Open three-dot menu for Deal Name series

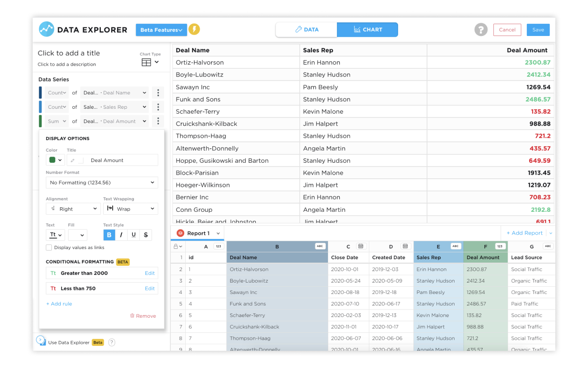pyautogui.click(x=158, y=93)
